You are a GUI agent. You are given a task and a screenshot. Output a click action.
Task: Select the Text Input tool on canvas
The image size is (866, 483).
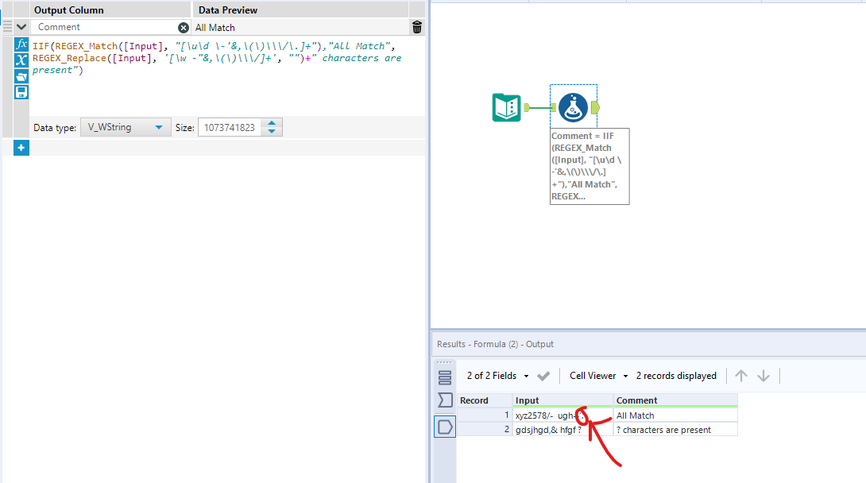click(x=506, y=108)
